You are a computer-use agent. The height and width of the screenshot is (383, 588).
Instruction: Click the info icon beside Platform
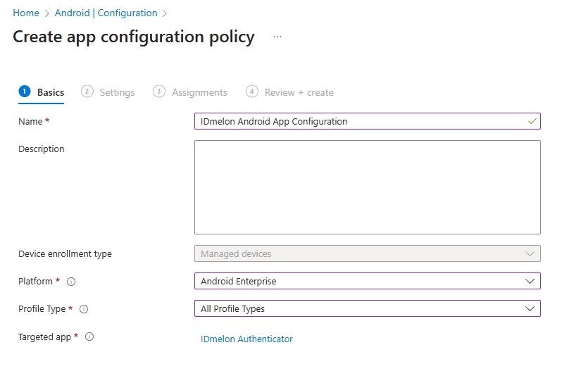pos(71,282)
